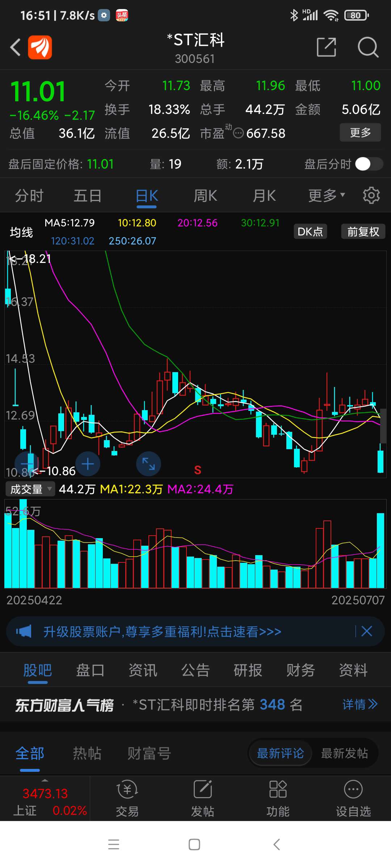The image size is (391, 868).
Task: Tap 东方财富人气榜 ranking banner
Action: pyautogui.click(x=195, y=705)
